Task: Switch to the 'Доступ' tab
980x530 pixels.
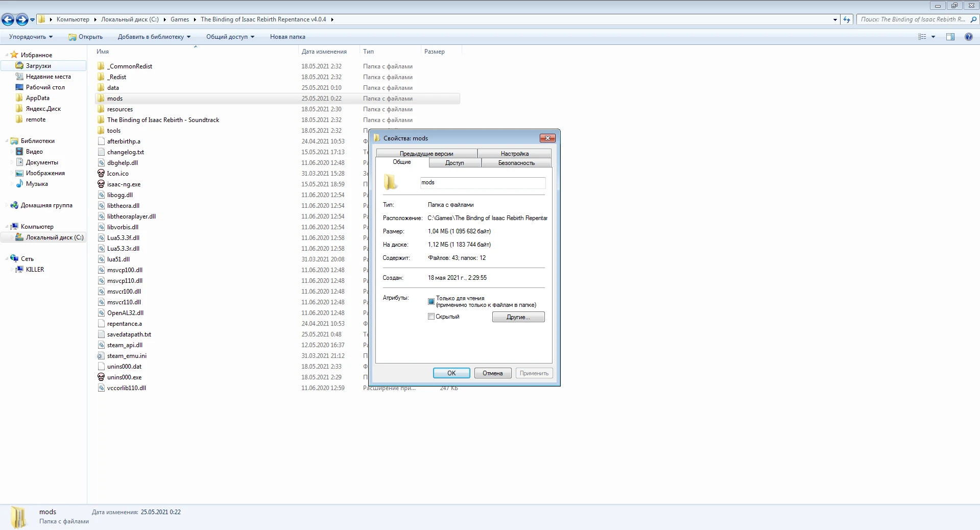Action: pyautogui.click(x=455, y=163)
